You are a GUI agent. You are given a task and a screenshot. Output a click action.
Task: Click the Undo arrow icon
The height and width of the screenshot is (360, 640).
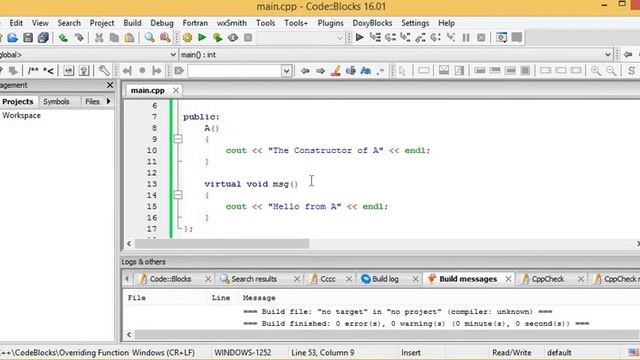click(x=63, y=38)
